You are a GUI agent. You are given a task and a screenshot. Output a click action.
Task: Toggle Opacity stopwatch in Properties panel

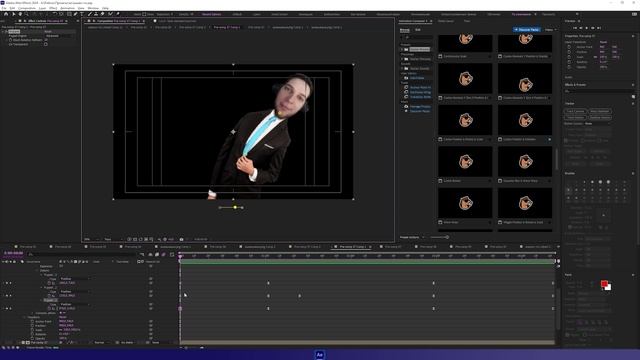[569, 67]
